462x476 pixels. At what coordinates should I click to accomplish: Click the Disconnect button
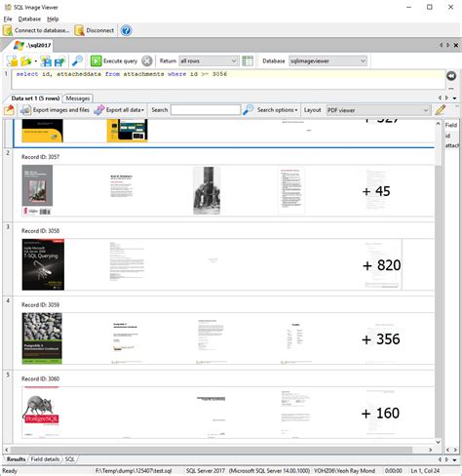coord(95,30)
